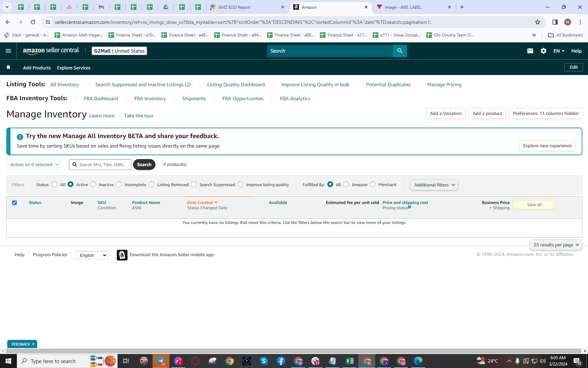
Task: Click the search magnifier button in header
Action: pos(400,51)
